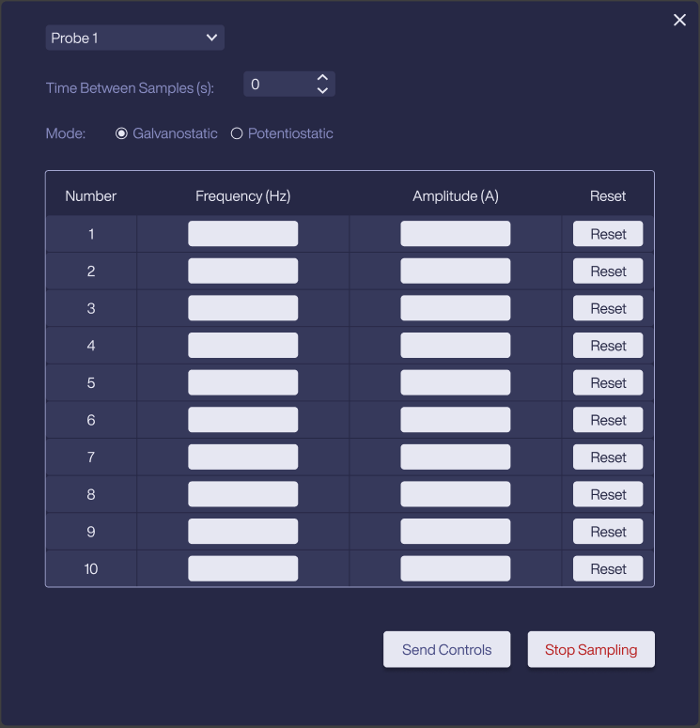This screenshot has height=728, width=700.
Task: Click Frequency field in row 2
Action: [243, 271]
